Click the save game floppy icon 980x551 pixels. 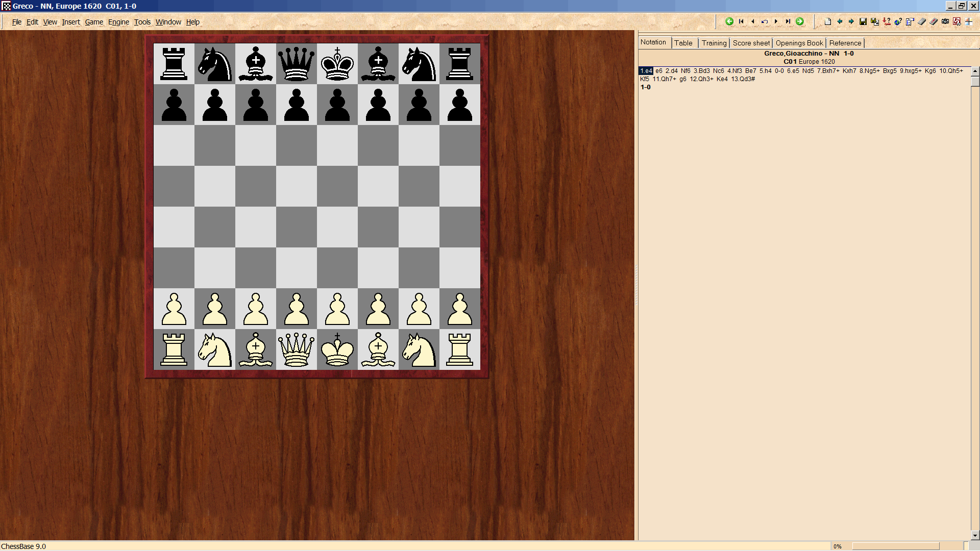(x=863, y=21)
